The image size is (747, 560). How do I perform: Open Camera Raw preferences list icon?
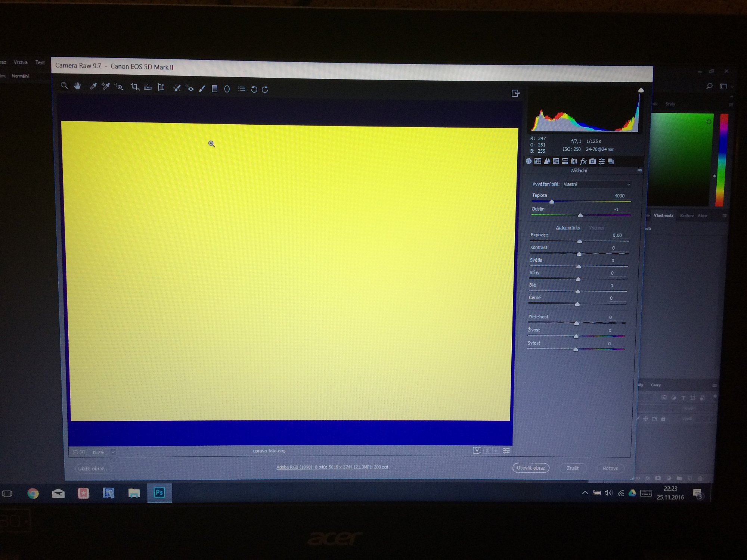242,89
